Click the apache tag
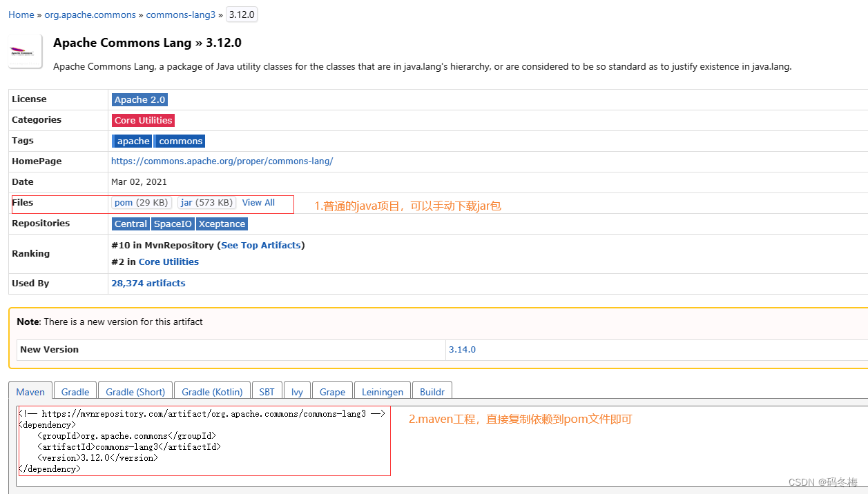The width and height of the screenshot is (868, 494). (132, 141)
